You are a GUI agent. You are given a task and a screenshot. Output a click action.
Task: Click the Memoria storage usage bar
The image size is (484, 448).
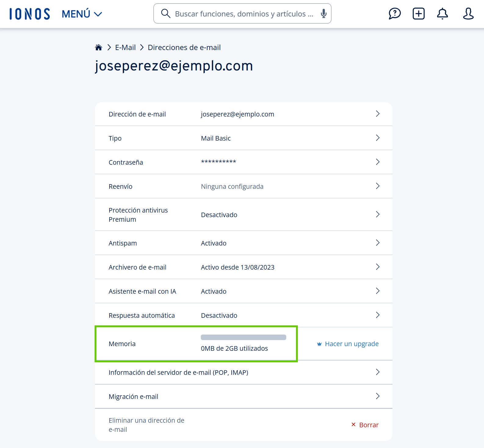coord(244,337)
